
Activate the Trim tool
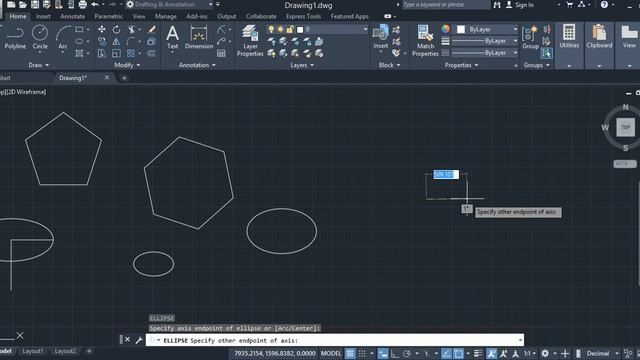131,29
